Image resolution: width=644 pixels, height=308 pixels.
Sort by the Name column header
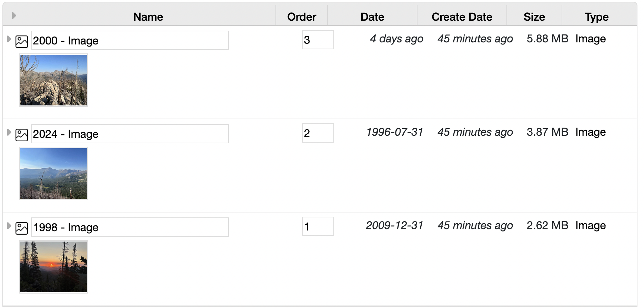tap(148, 17)
